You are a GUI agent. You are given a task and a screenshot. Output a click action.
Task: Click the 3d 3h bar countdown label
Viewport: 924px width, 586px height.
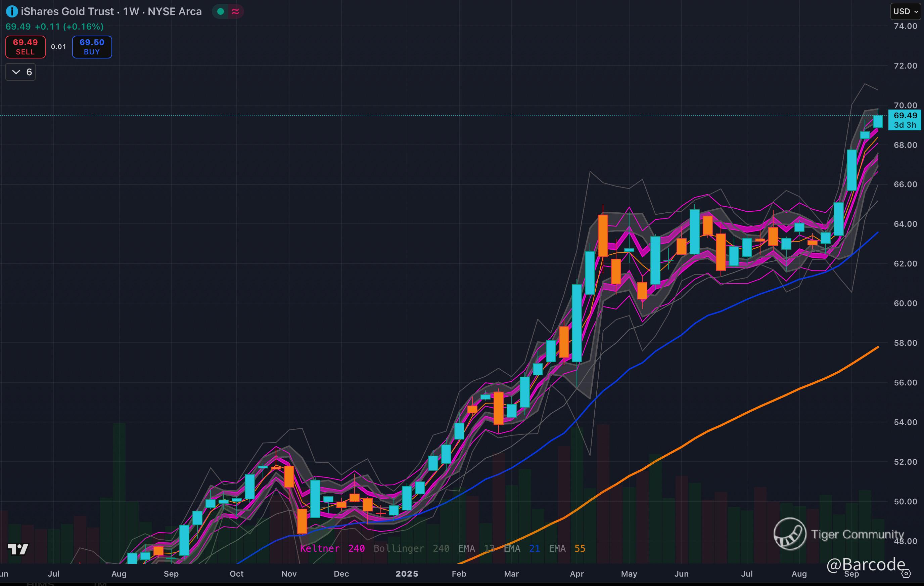905,125
